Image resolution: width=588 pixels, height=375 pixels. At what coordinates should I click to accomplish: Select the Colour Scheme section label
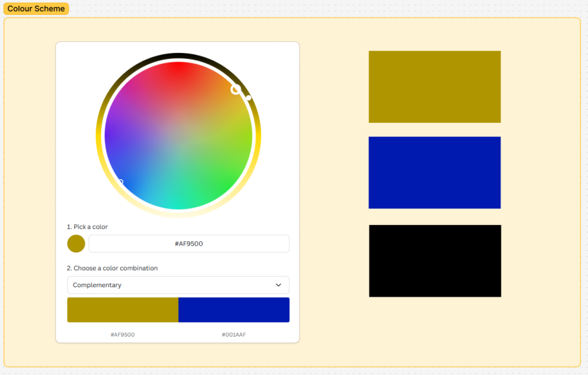(36, 9)
